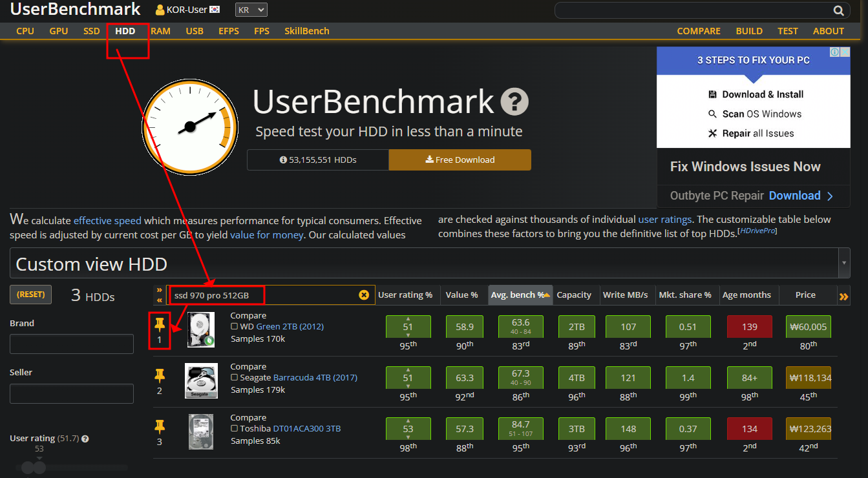Click the right double-arrow column scroller

843,296
